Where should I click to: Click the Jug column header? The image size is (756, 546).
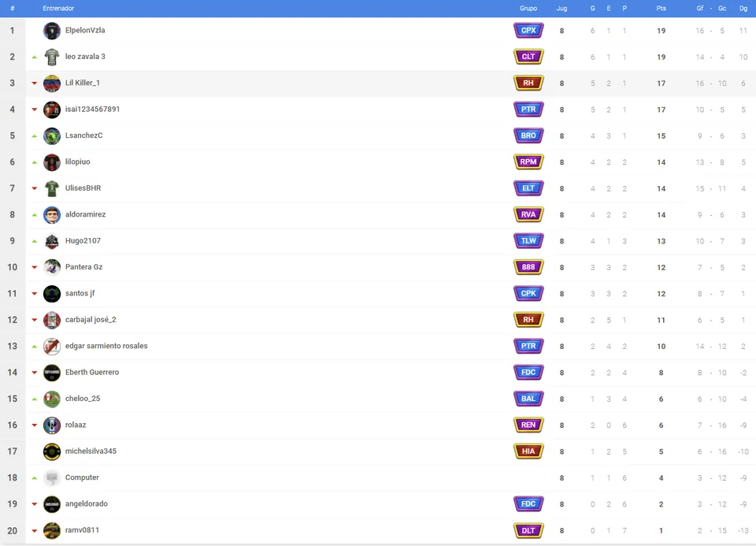point(561,8)
